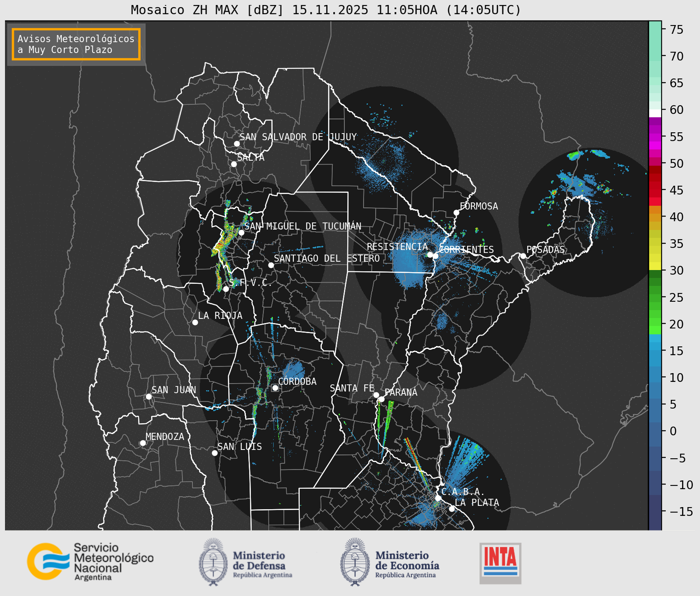Click the PARANÁ city label
Viewport: 700px width, 596px height.
click(401, 392)
